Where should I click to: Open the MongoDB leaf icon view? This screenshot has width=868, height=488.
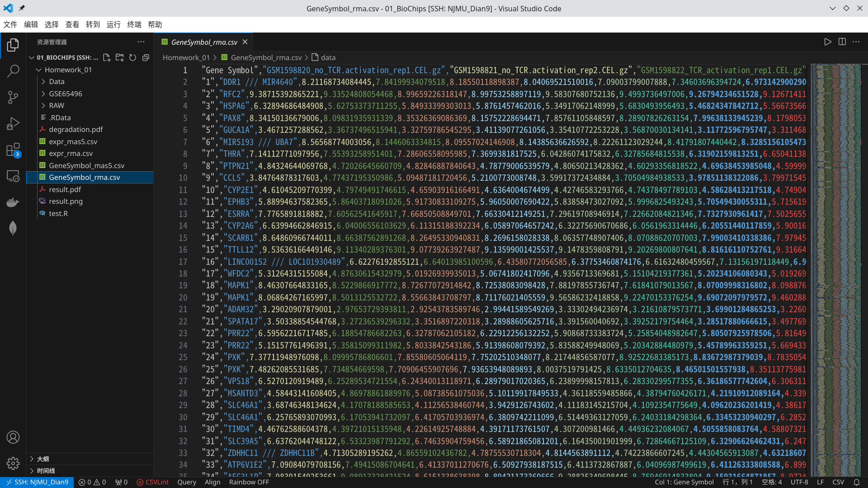click(x=13, y=228)
